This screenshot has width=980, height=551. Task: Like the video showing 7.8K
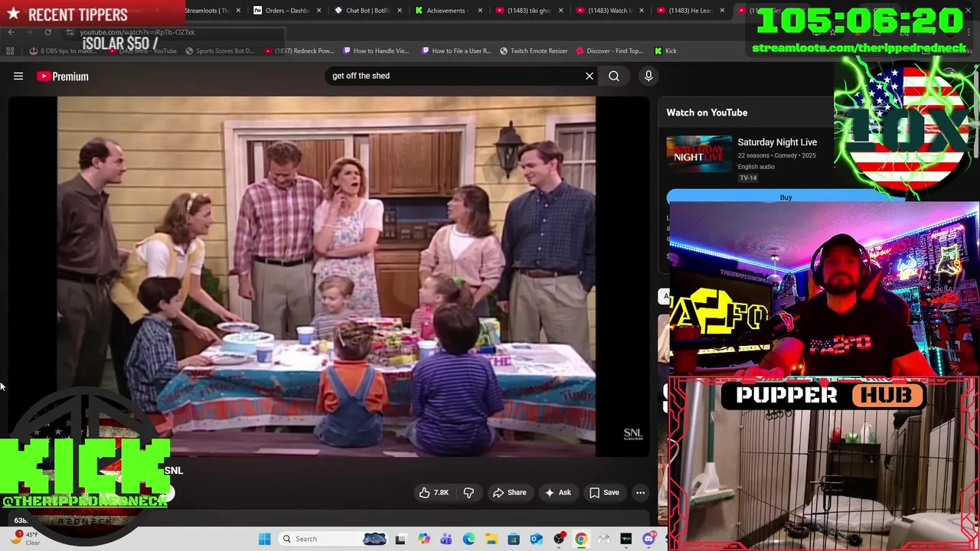pos(433,493)
